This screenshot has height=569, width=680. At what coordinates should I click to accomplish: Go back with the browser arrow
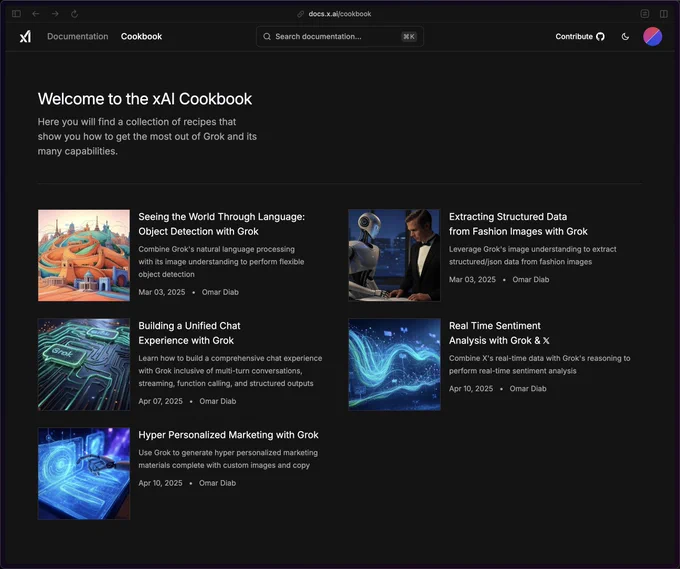(36, 14)
